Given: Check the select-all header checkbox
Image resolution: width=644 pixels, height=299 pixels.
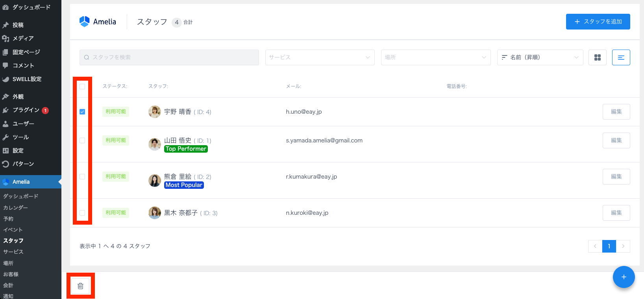Looking at the screenshot, I should 82,87.
